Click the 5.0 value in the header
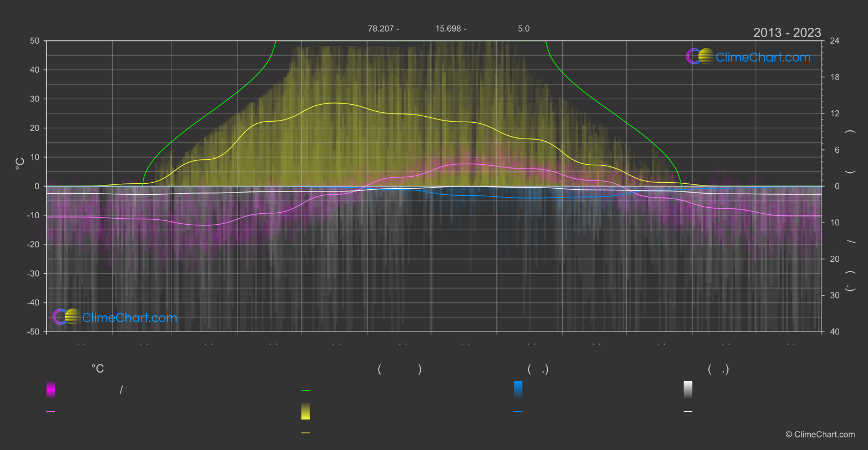The height and width of the screenshot is (450, 868). pos(524,28)
